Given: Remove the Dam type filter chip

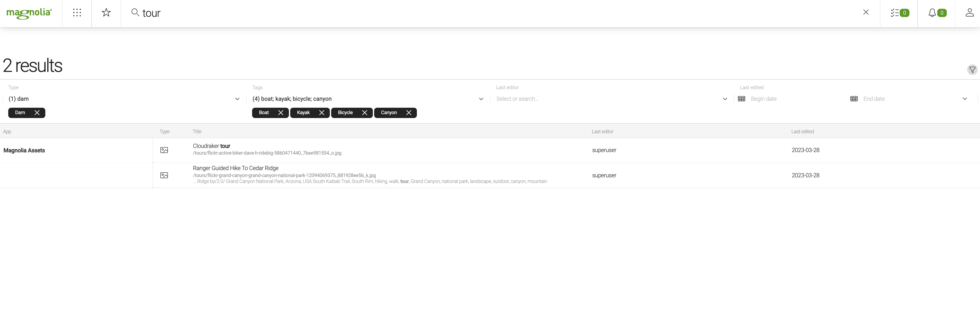Looking at the screenshot, I should (x=37, y=113).
